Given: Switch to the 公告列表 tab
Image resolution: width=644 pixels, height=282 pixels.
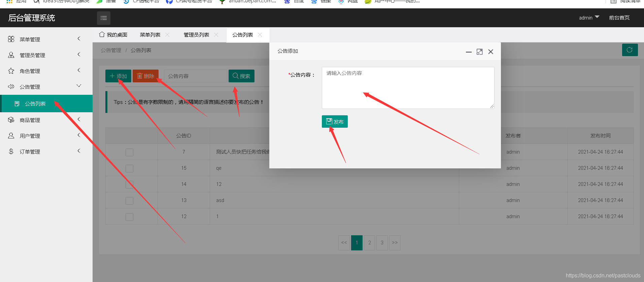Looking at the screenshot, I should tap(243, 35).
